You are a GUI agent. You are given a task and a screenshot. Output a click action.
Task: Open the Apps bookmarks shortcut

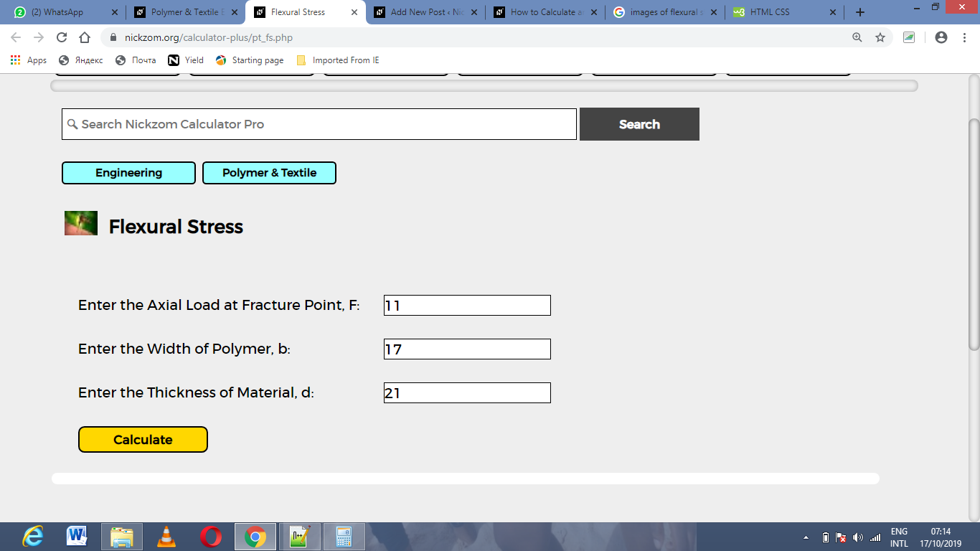coord(29,60)
